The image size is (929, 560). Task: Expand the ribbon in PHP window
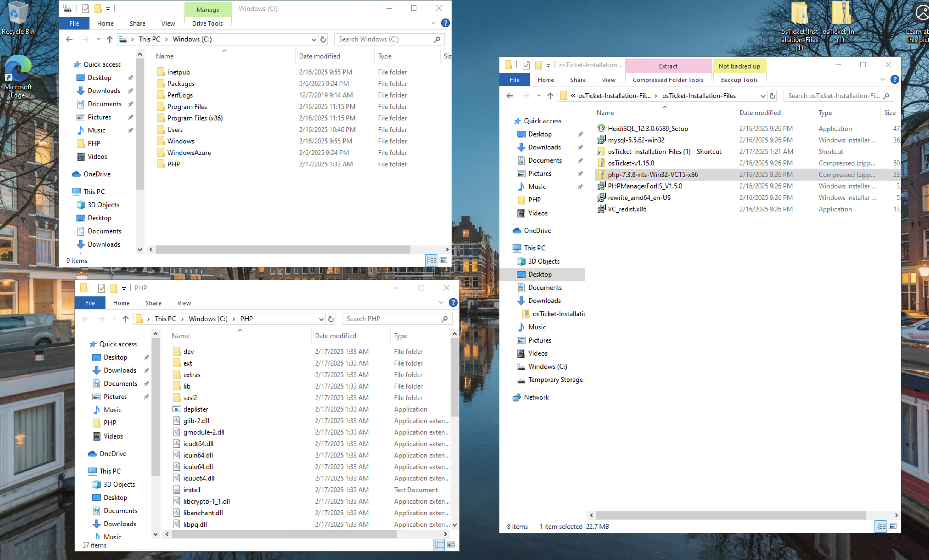coord(441,302)
